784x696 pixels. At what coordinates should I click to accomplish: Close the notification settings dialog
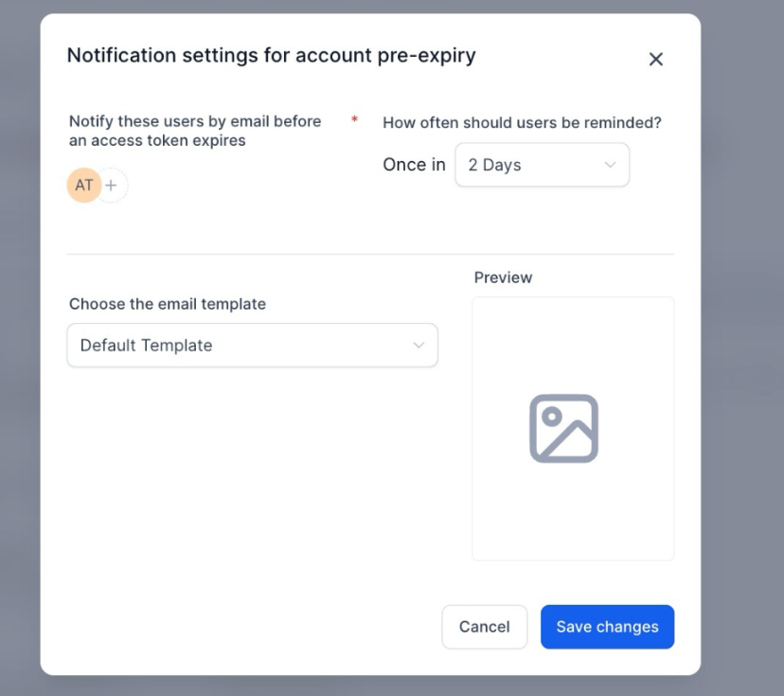pos(655,60)
